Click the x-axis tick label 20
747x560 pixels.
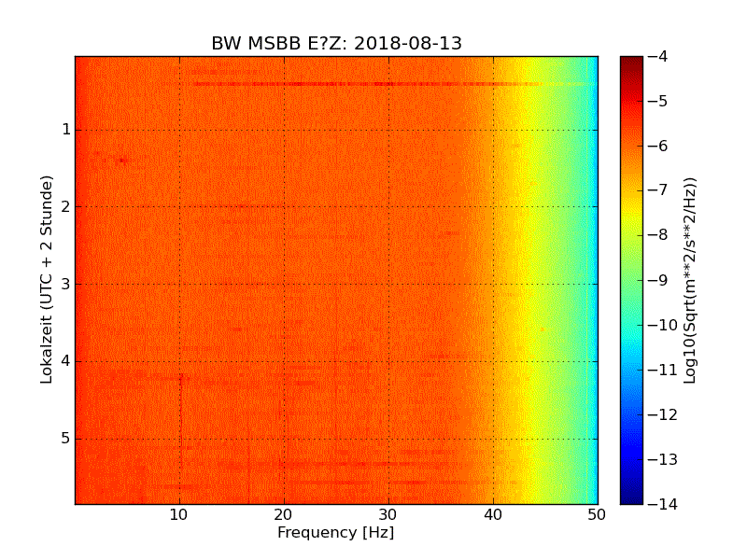tap(284, 514)
